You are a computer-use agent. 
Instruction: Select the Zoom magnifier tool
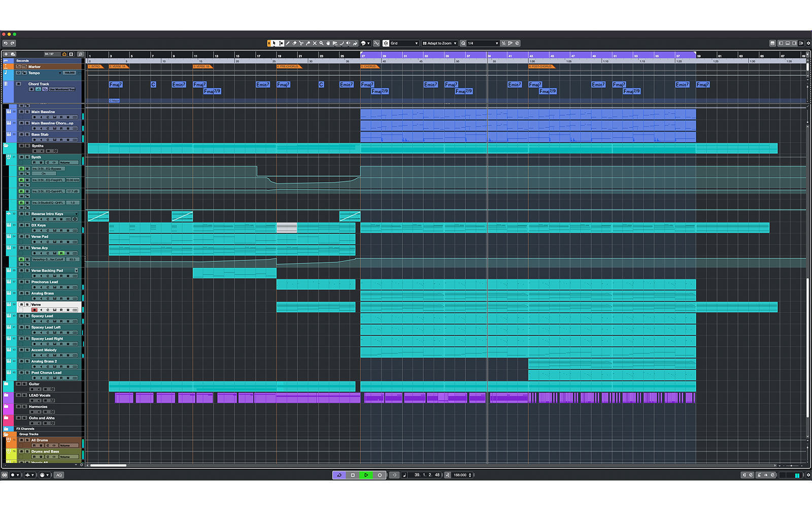click(321, 43)
